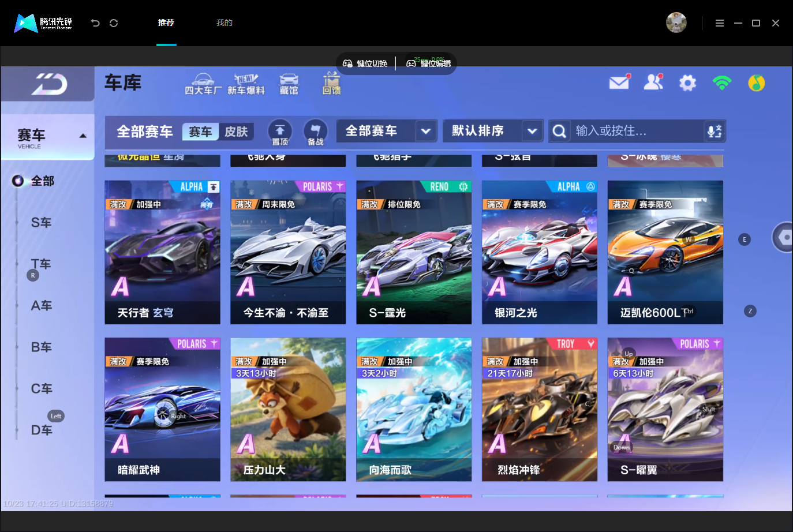Switch to the 皮肤 toggle option
793x532 pixels.
pyautogui.click(x=236, y=132)
